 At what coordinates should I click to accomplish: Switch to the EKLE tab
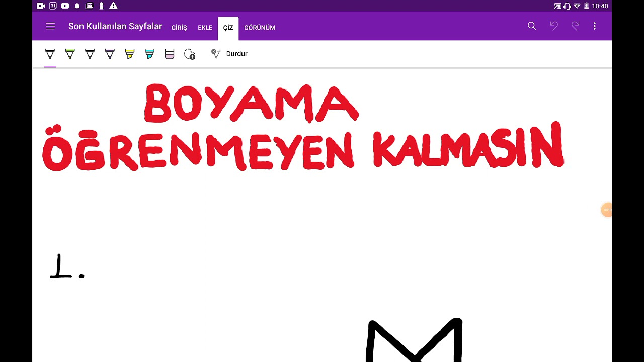click(x=205, y=28)
